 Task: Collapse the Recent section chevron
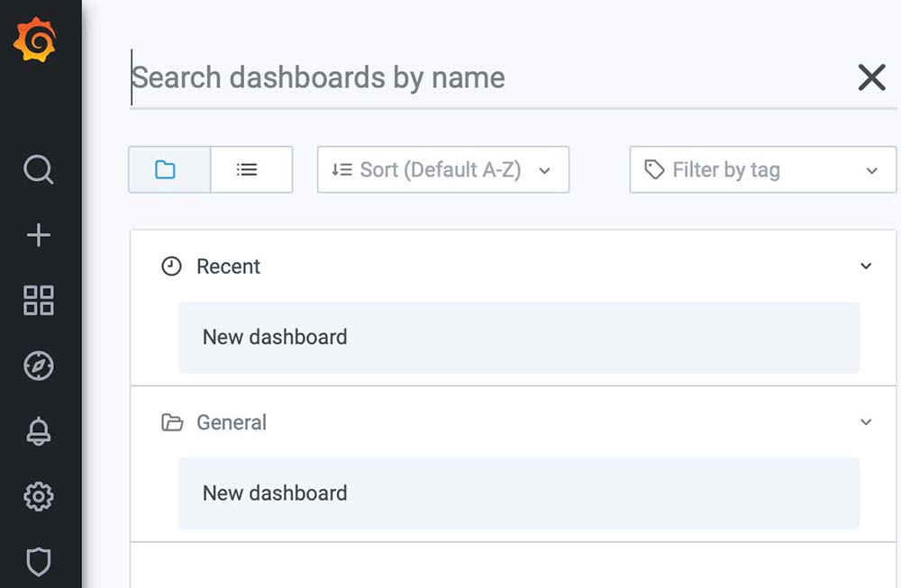(866, 267)
